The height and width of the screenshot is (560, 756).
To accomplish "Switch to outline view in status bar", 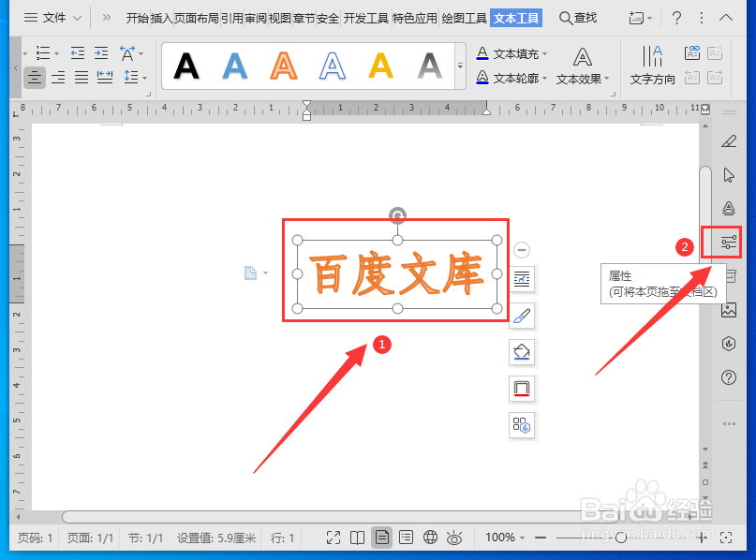I will tap(406, 538).
